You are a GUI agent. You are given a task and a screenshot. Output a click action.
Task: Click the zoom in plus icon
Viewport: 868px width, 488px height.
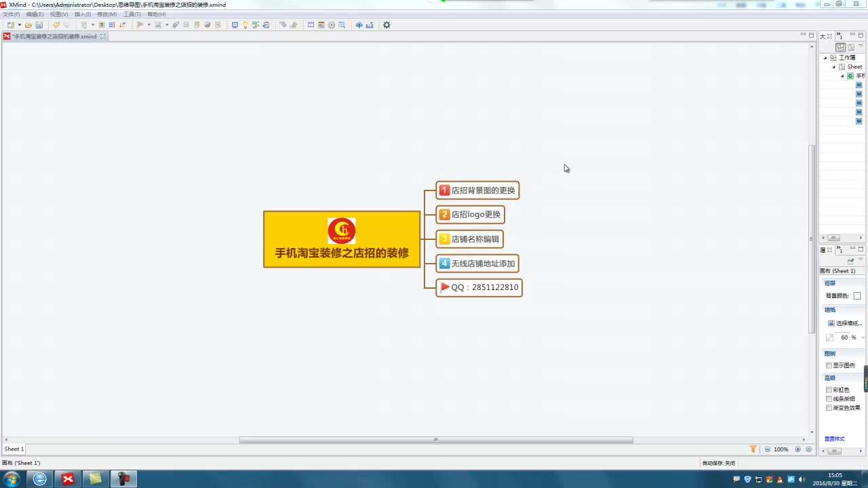pos(798,449)
